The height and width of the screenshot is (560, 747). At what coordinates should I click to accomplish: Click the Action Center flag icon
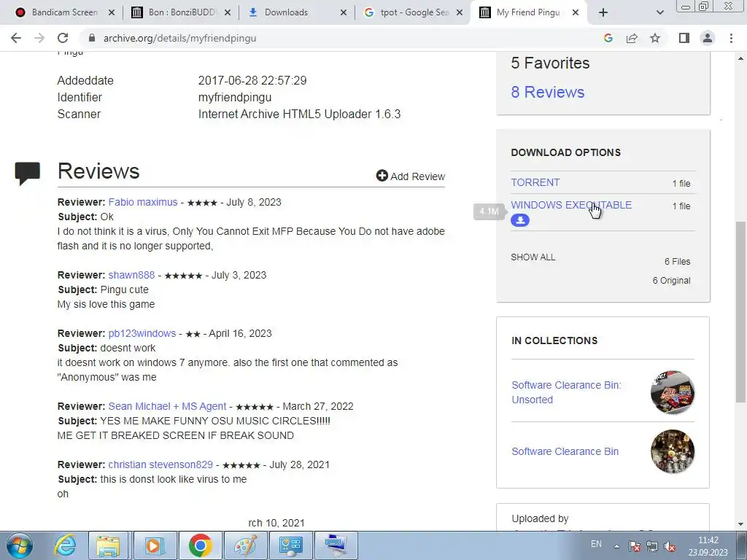[x=634, y=546]
